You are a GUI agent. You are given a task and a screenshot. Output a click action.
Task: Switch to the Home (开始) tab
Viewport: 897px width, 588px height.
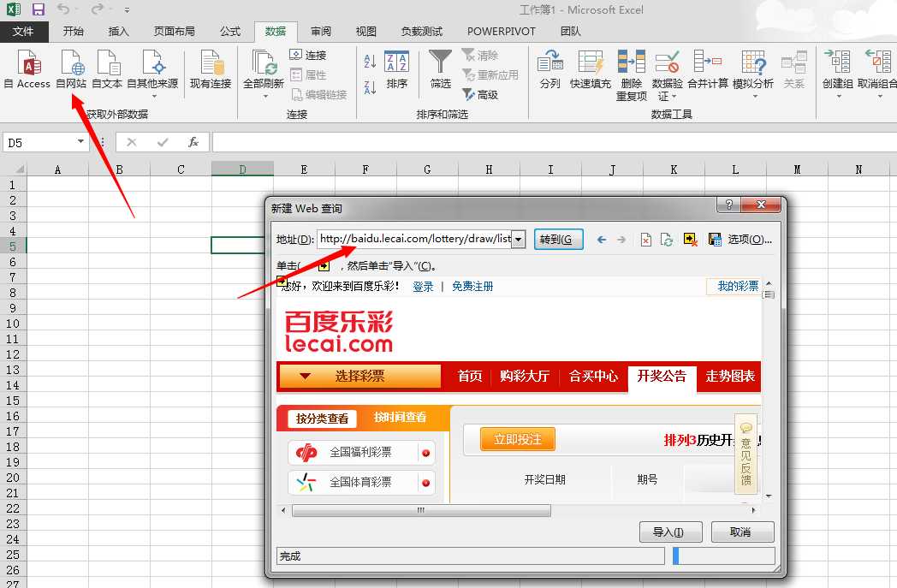coord(74,32)
